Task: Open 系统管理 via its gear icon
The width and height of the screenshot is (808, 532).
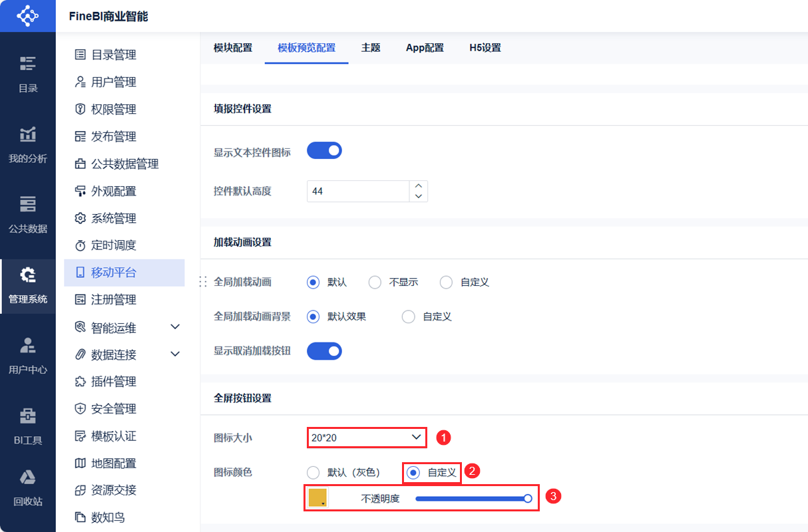Action: click(x=81, y=218)
